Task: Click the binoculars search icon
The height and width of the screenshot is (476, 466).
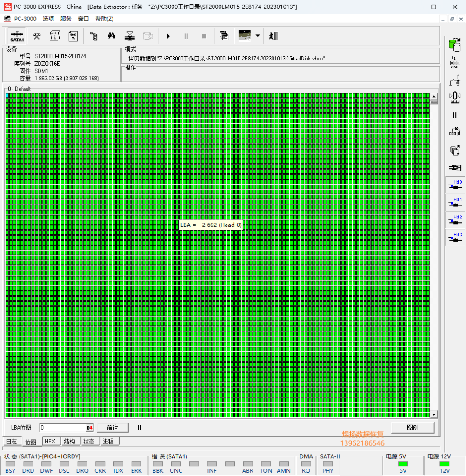Action: 112,36
